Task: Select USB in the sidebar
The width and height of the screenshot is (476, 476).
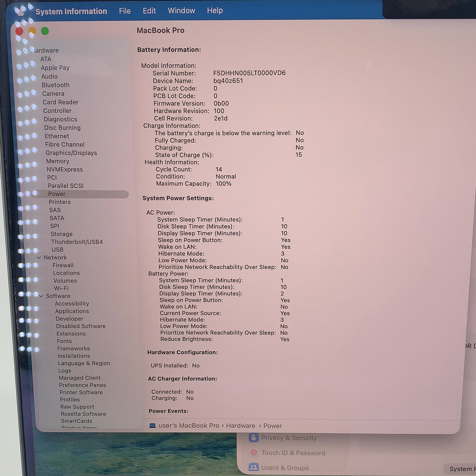Action: (58, 250)
